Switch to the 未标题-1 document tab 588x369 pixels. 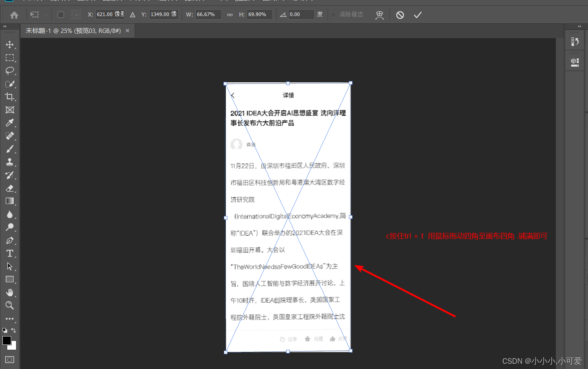(x=72, y=30)
